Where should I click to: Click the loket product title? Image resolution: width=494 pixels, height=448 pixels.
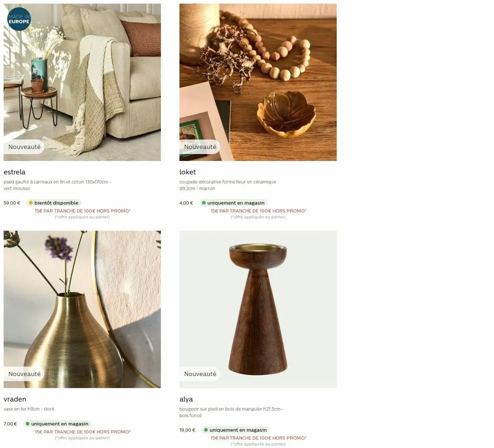188,172
